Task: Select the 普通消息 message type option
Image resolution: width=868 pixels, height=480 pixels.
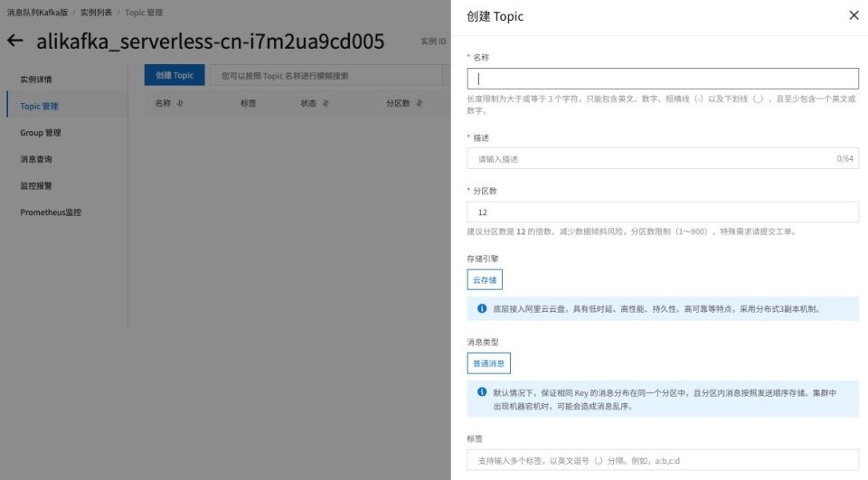Action: tap(489, 363)
